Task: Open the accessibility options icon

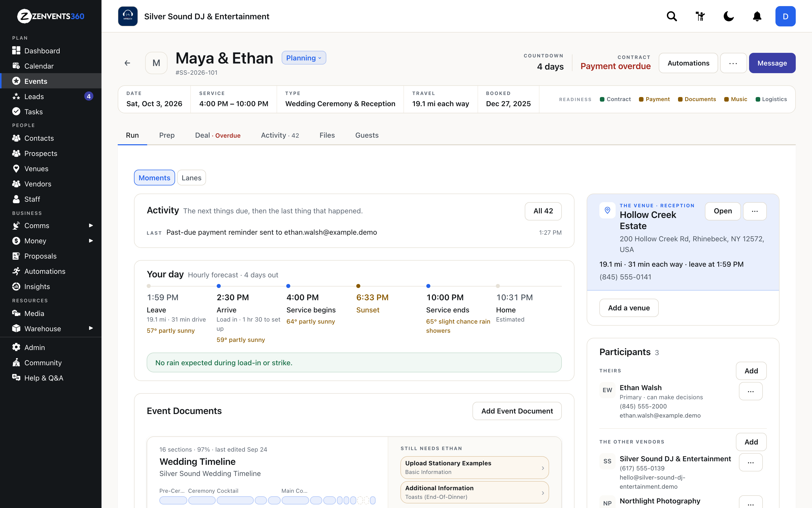Action: click(700, 16)
